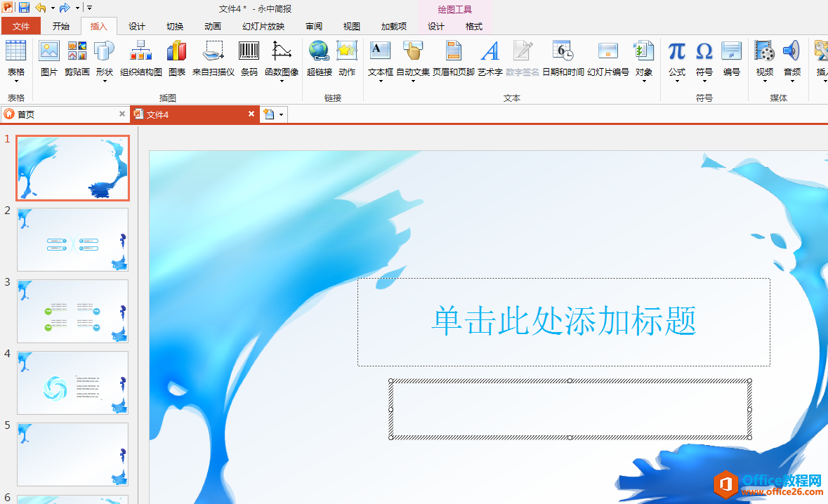Save the presentation from quick access toolbar

[x=23, y=7]
